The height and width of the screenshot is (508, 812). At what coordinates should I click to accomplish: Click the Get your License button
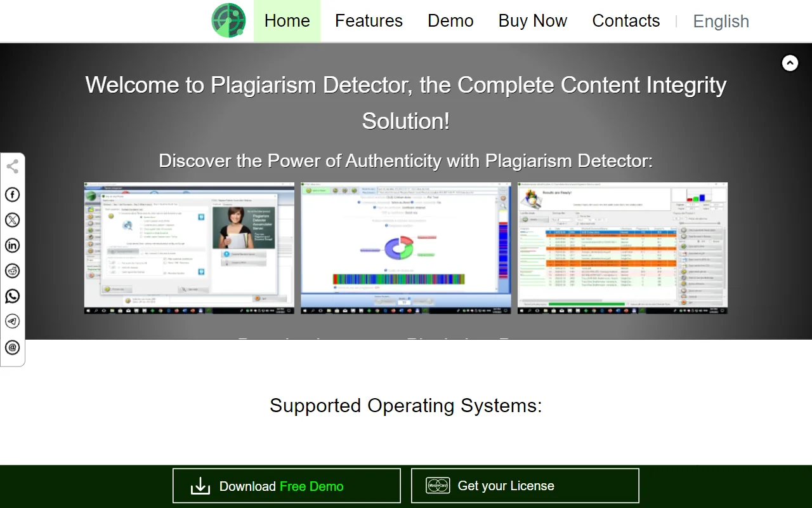coord(525,486)
